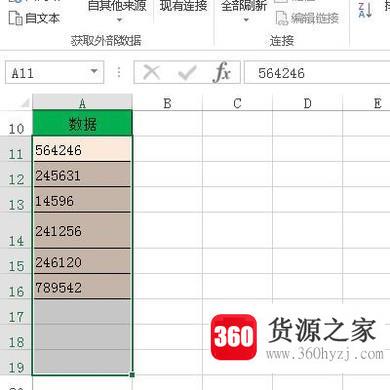Select column C header
Viewport: 390px width, 390px height.
click(237, 103)
